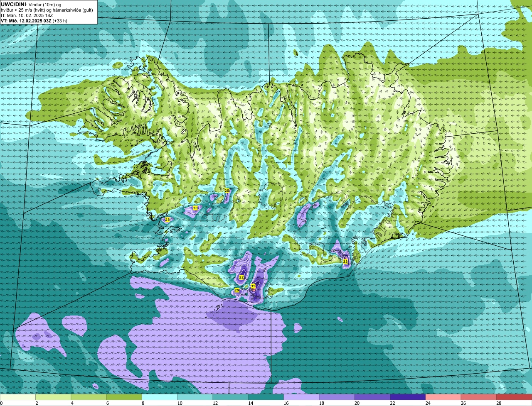Select the 10–12 m/s legend swatch
Image resolution: width=532 pixels, height=406 pixels.
(x=195, y=397)
